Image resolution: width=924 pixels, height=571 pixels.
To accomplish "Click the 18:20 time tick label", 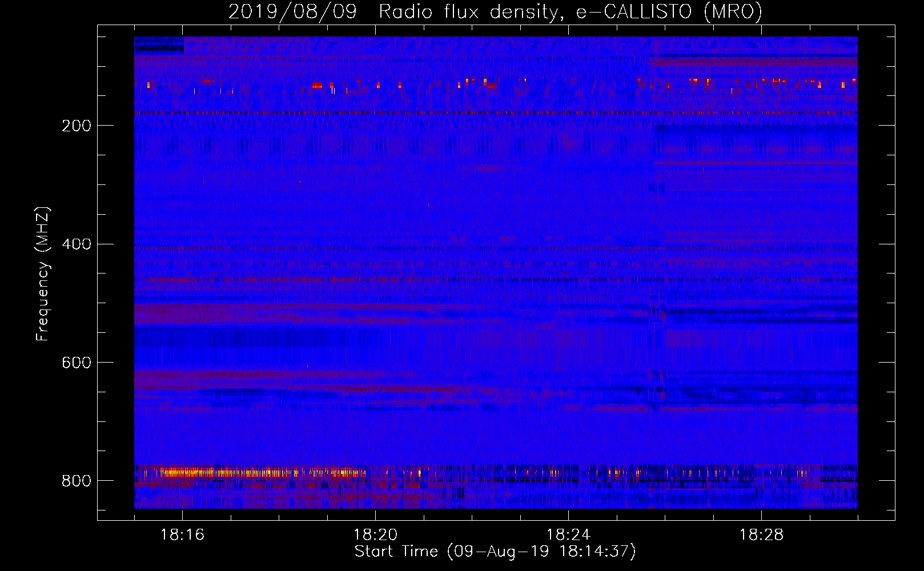I will (x=375, y=535).
